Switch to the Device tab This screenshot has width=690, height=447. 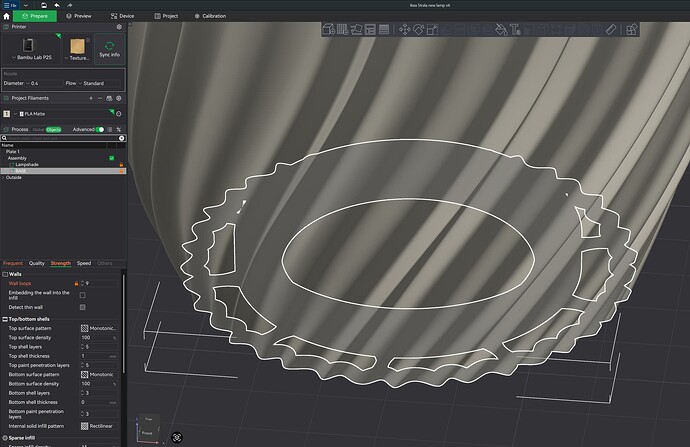pyautogui.click(x=122, y=16)
